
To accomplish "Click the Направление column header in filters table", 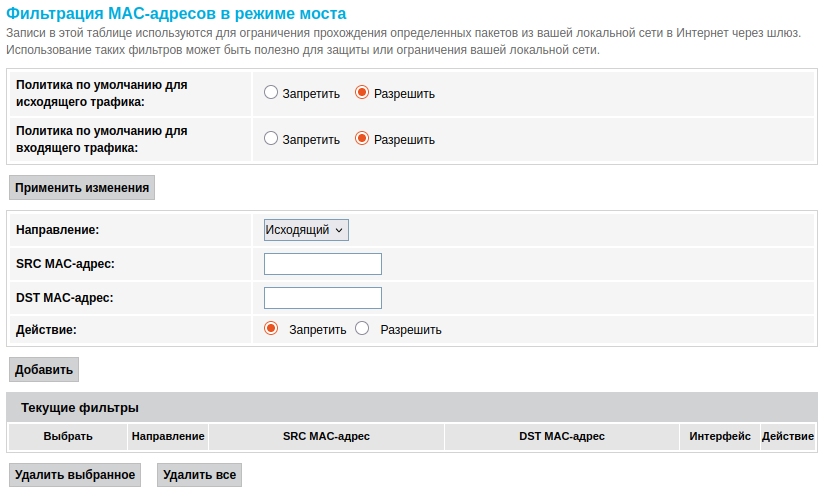I will click(x=169, y=436).
